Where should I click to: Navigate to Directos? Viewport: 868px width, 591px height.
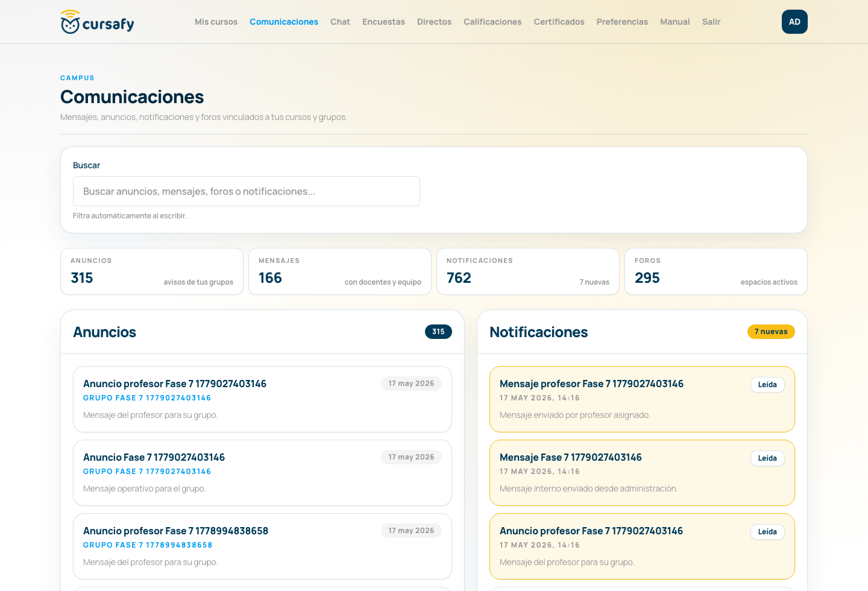click(434, 22)
